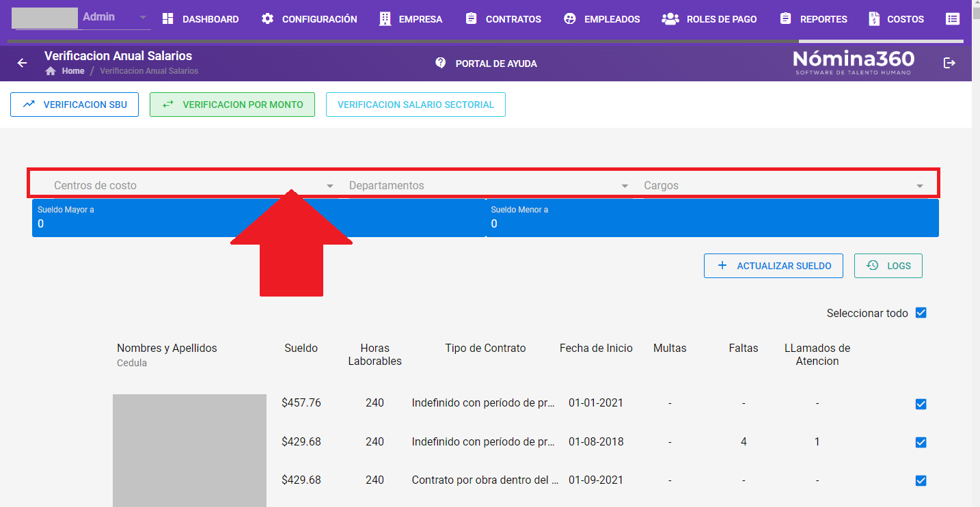The width and height of the screenshot is (980, 507).
Task: Click the Configuración gear icon
Action: pyautogui.click(x=267, y=19)
